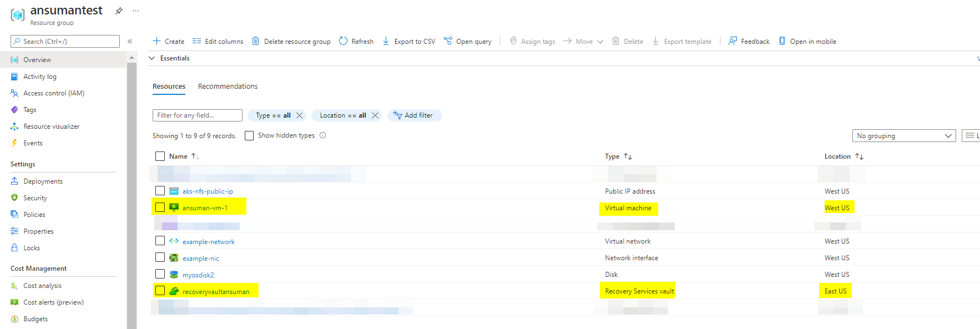Viewport: 980px width, 329px height.
Task: Click the Resource visualizer icon
Action: click(x=14, y=126)
